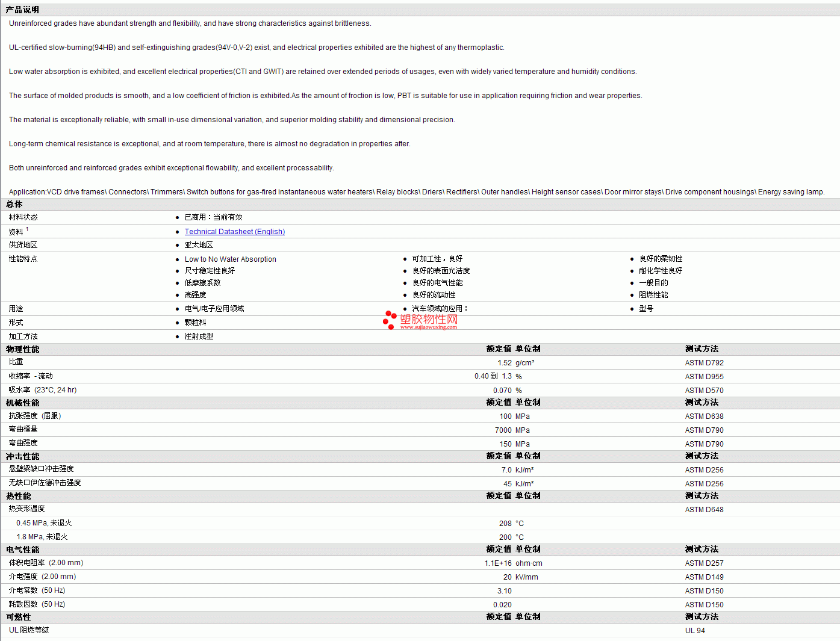Viewport: 840px width, 641px height.
Task: Open the Technical Datasheet (English) link
Action: 235,232
